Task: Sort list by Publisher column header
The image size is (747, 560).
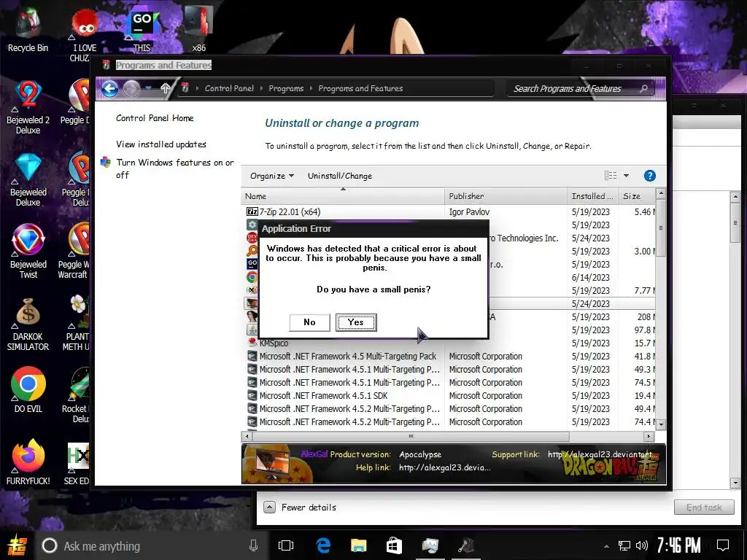Action: [506, 196]
